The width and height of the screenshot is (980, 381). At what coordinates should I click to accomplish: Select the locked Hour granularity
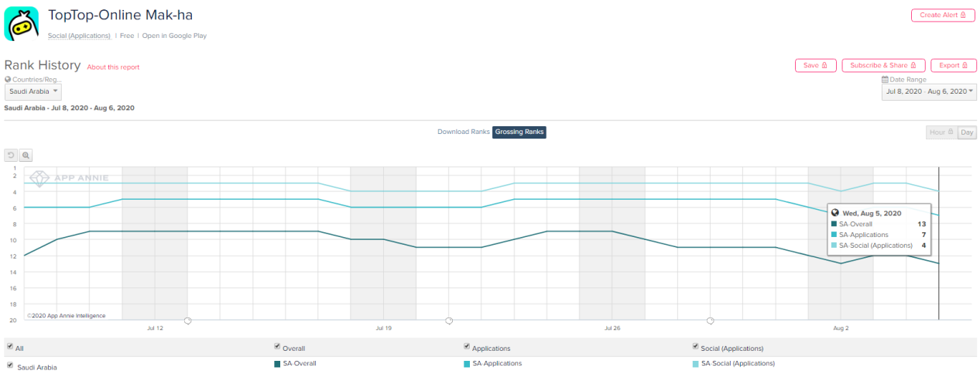pos(941,132)
